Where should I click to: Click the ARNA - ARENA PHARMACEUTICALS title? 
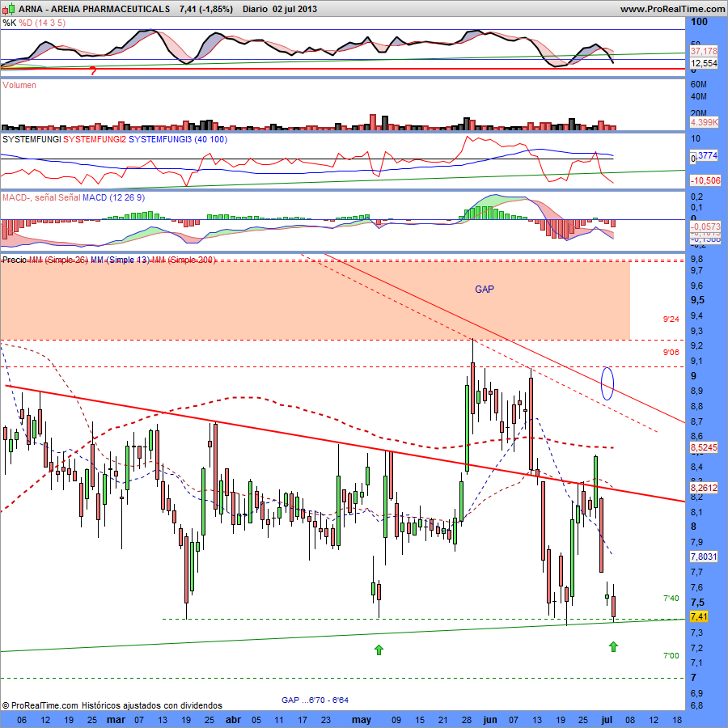coord(95,9)
